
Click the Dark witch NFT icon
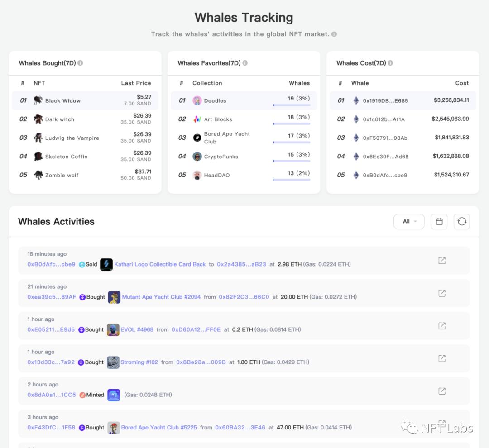(38, 119)
